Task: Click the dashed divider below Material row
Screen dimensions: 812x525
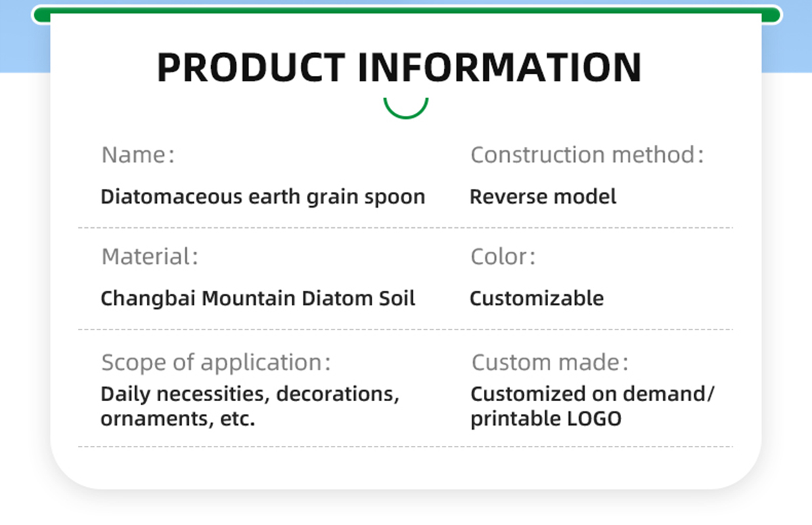Action: click(x=405, y=329)
